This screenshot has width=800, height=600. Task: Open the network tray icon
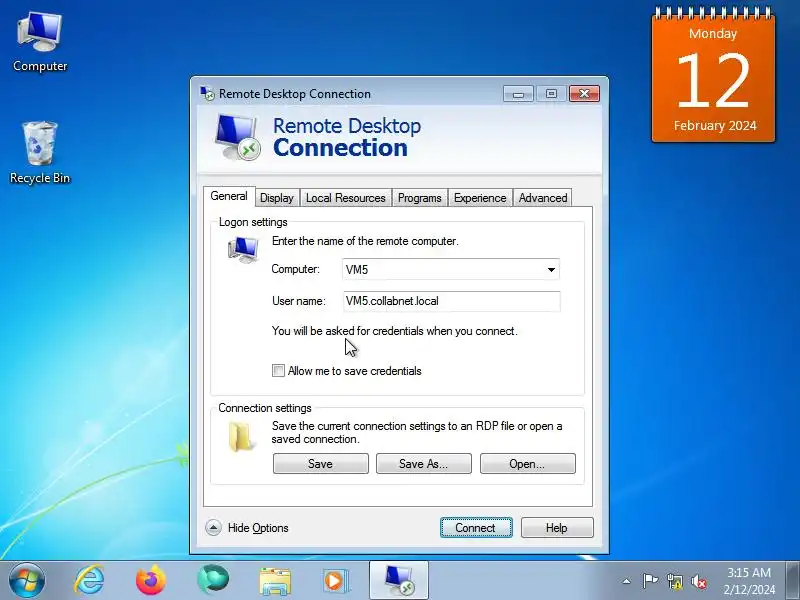pos(674,581)
